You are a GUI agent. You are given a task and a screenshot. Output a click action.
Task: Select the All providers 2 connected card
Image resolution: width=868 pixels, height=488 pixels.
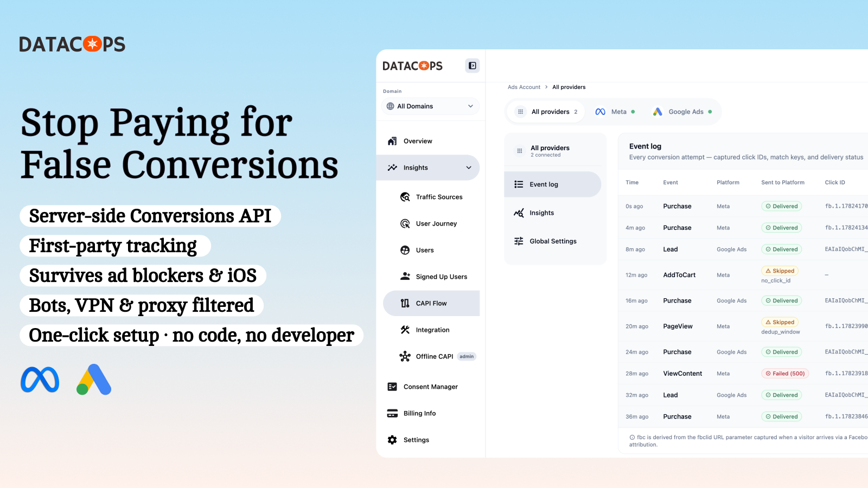coord(552,151)
